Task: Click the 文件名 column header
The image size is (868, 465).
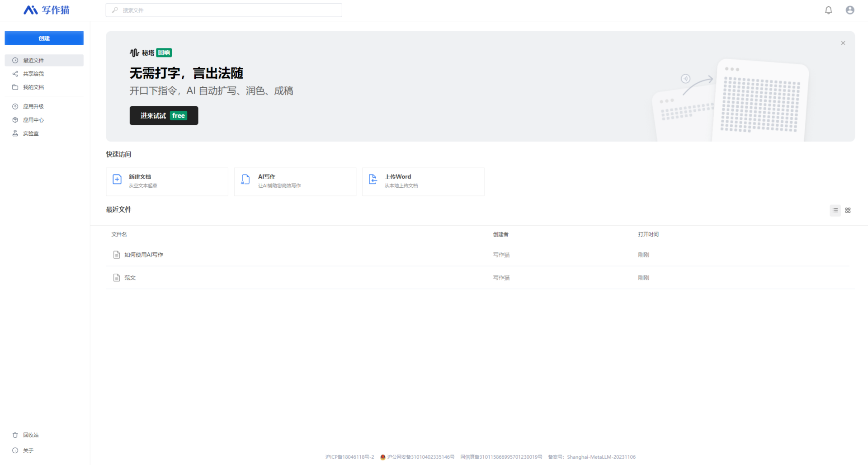Action: (119, 234)
